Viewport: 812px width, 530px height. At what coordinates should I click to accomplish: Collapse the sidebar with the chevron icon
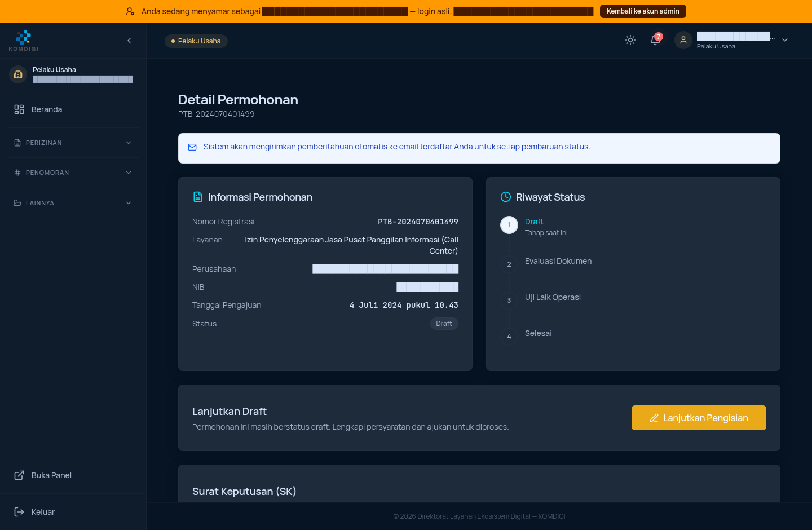point(129,41)
